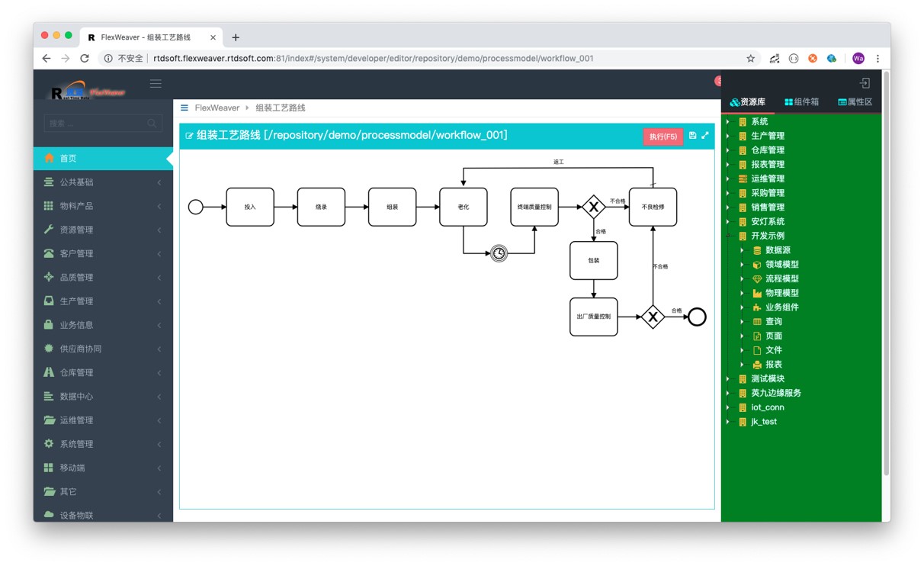Click the fullscreen expand icon in editor header
Viewport: 924px width, 566px height.
click(x=705, y=136)
